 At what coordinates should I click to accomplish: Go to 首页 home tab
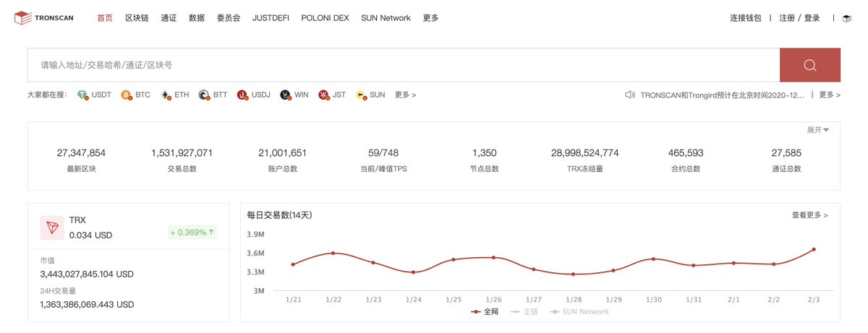coord(105,18)
